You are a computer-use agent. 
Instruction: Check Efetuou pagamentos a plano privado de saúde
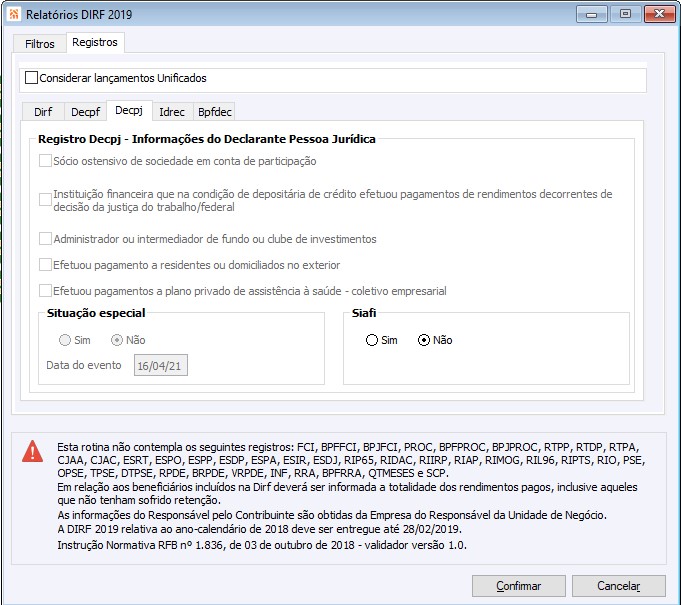(45, 291)
